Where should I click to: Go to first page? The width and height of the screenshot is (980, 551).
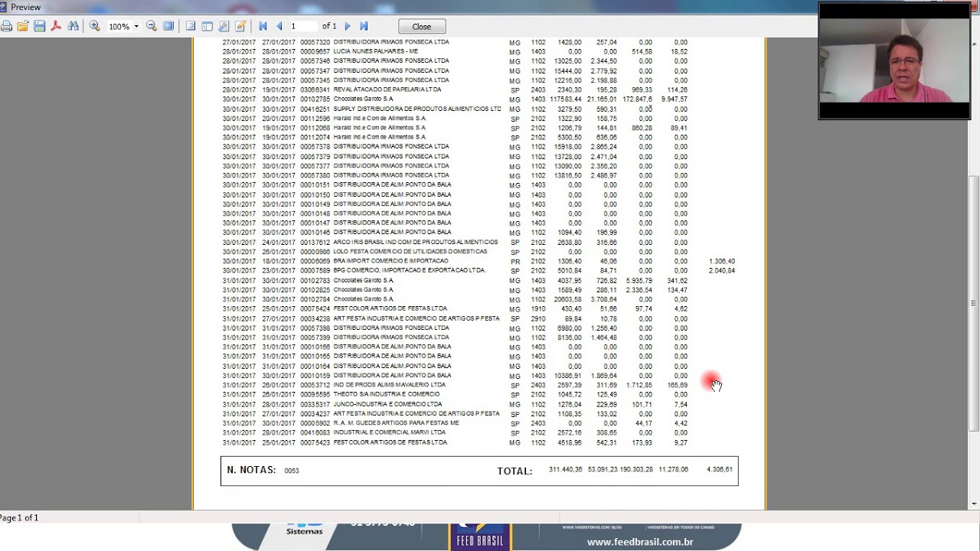coord(263,26)
